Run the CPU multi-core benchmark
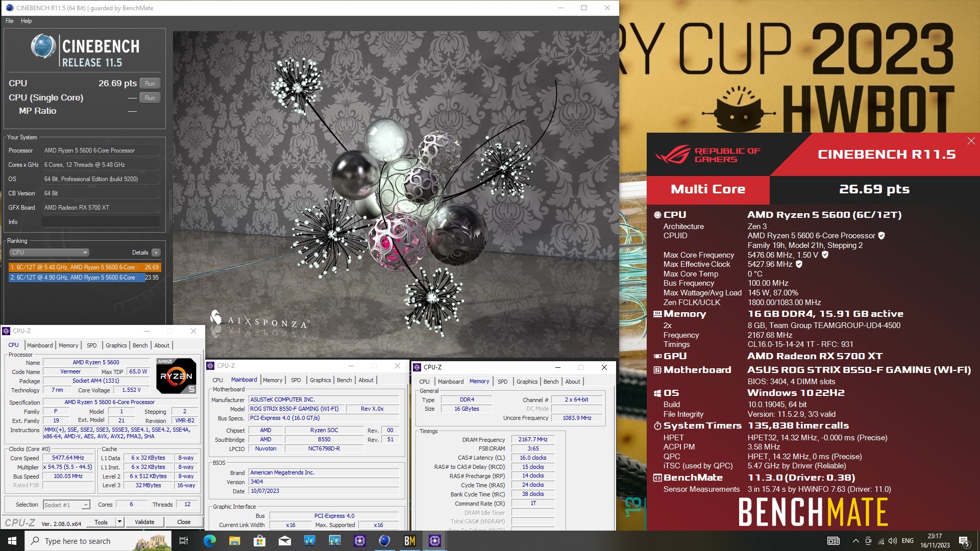Viewport: 980px width, 551px height. (150, 84)
